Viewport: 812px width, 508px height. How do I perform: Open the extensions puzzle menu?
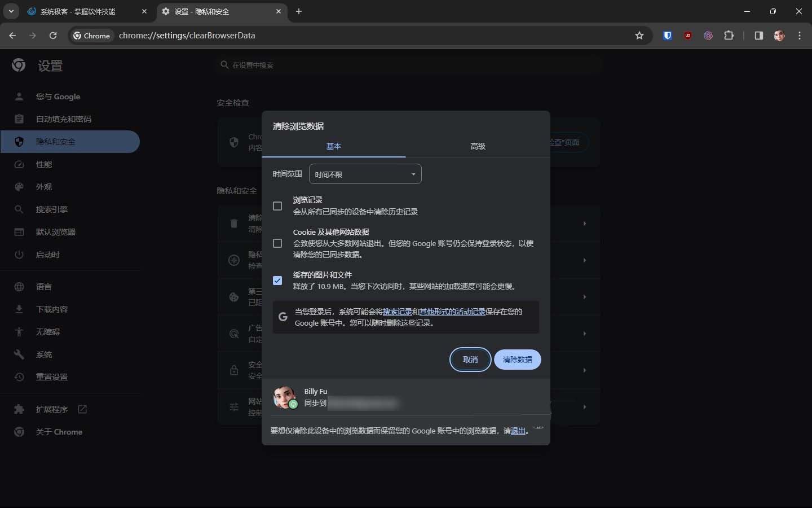[729, 36]
